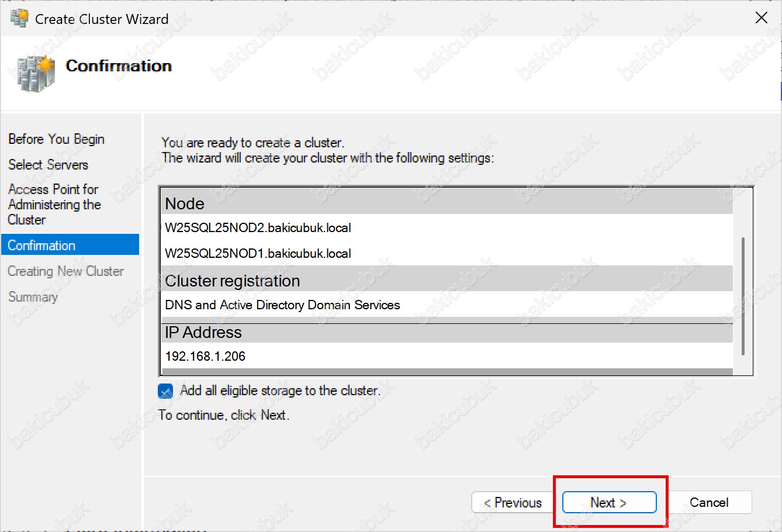This screenshot has width=782, height=532.
Task: Click the settings list vertical scrollbar
Action: 743,295
